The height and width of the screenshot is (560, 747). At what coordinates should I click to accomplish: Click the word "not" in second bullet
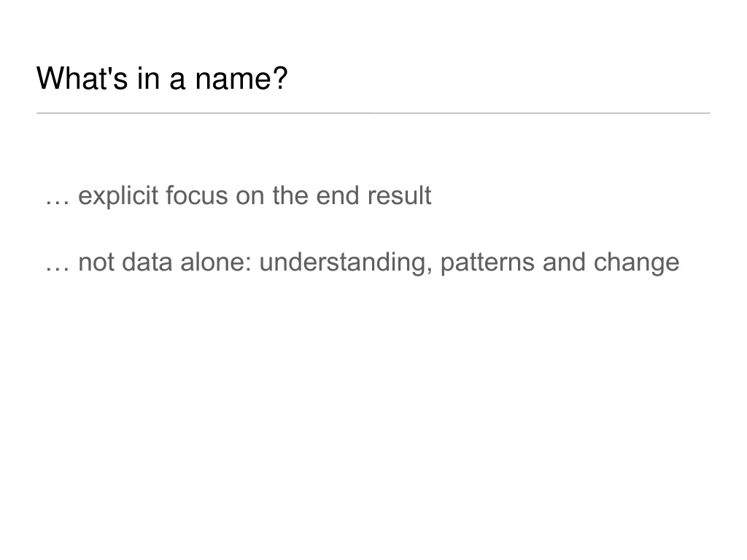[x=96, y=262]
